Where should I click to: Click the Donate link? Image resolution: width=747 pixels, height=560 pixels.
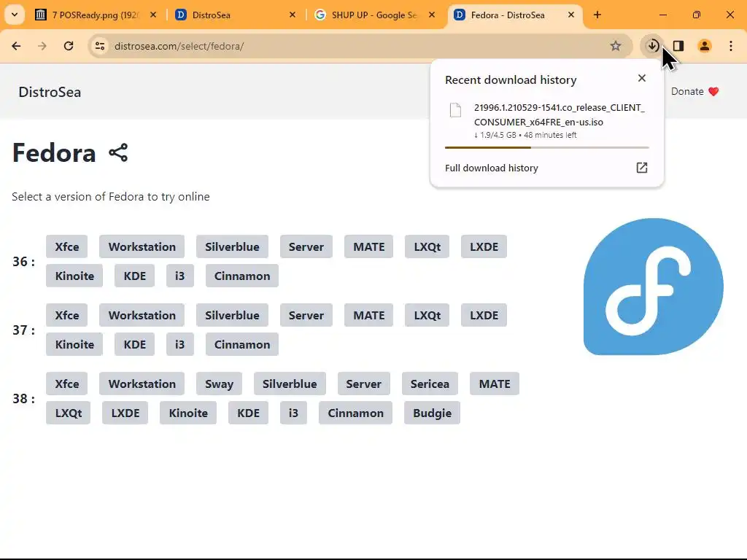pos(694,91)
